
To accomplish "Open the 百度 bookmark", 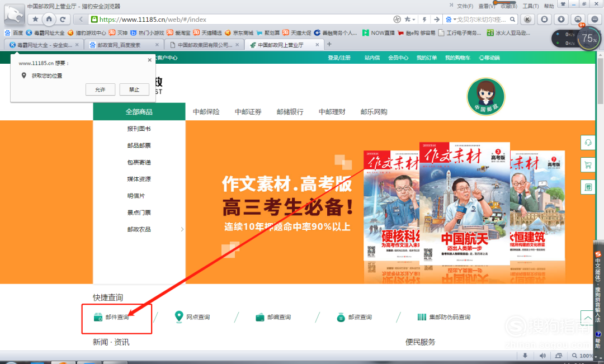I will click(14, 33).
